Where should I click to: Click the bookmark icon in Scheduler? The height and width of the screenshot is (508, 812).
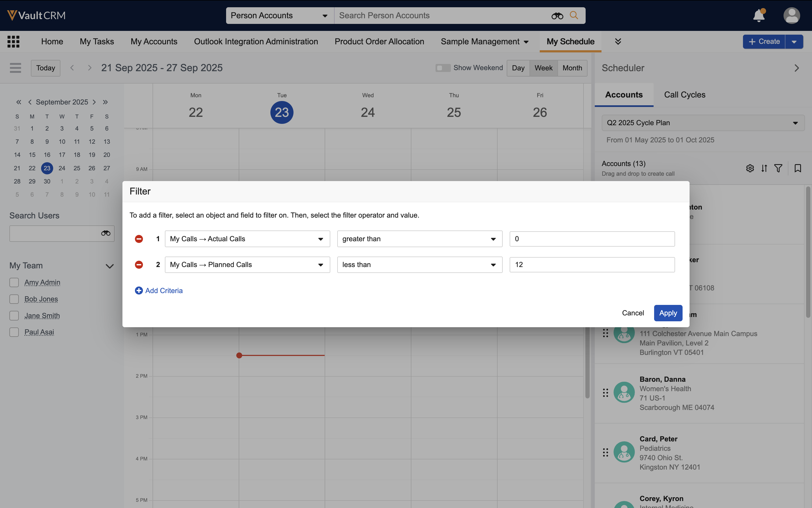pyautogui.click(x=798, y=168)
